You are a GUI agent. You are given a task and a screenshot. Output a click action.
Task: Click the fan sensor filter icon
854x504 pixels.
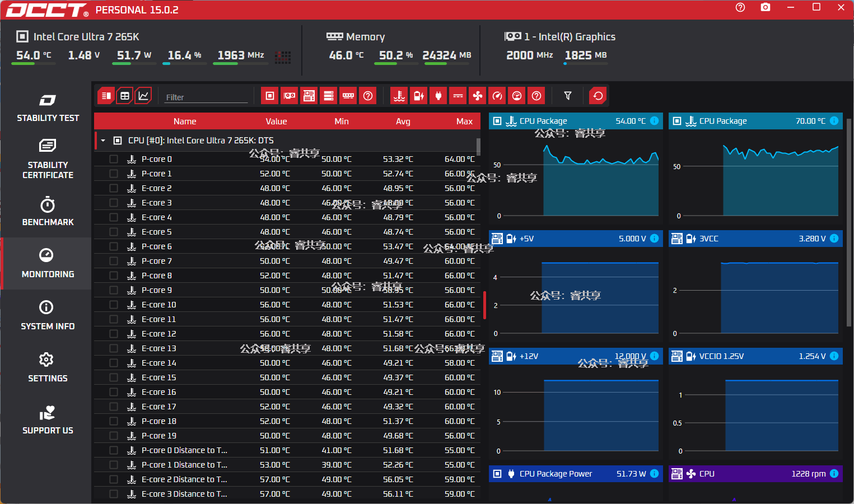[477, 96]
